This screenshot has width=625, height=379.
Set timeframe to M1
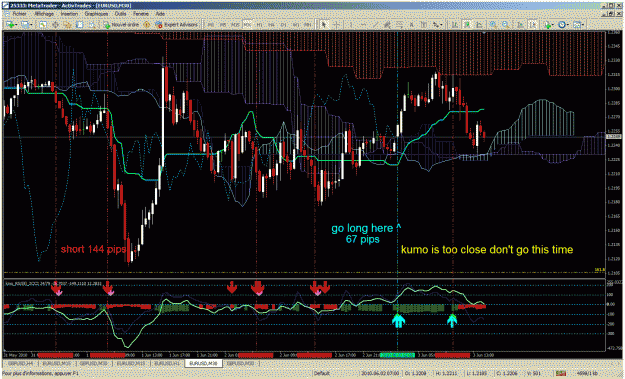tap(211, 25)
